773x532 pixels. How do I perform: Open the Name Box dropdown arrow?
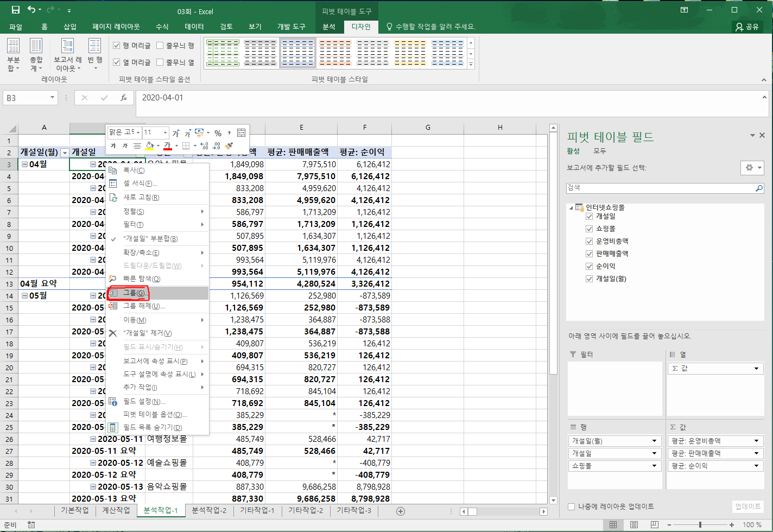(x=53, y=98)
